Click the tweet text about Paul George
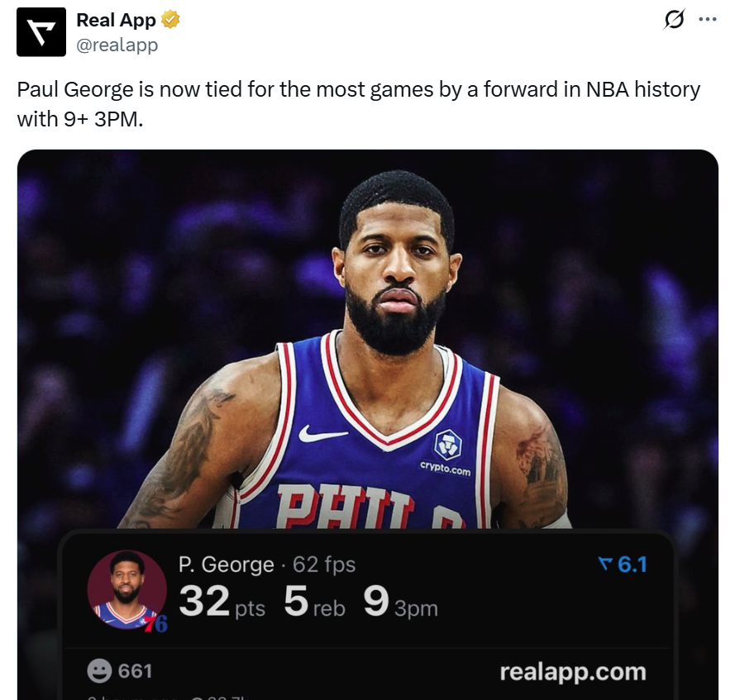The image size is (730, 700). 358,103
